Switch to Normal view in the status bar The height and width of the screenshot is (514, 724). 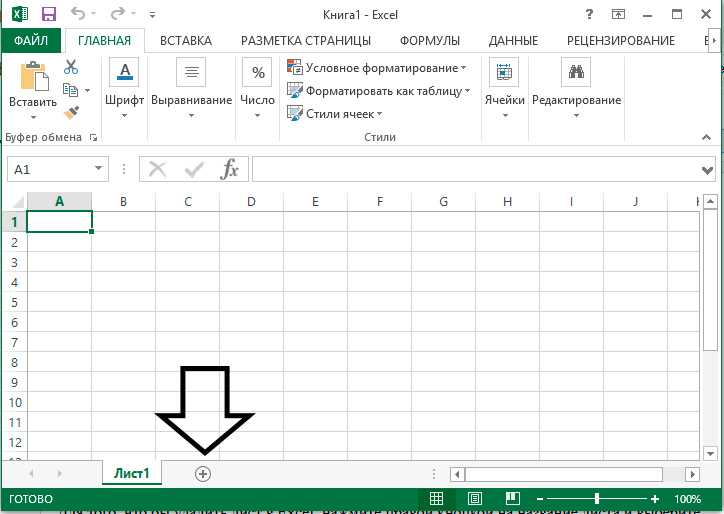tap(436, 499)
